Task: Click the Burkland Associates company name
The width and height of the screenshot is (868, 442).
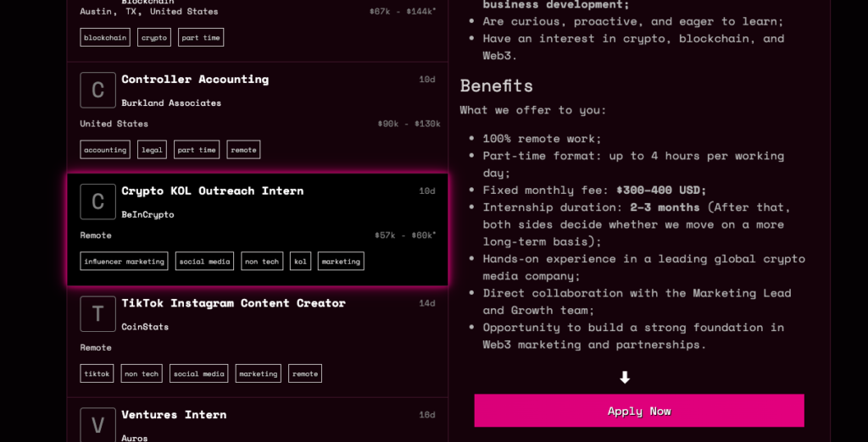Action: point(171,102)
